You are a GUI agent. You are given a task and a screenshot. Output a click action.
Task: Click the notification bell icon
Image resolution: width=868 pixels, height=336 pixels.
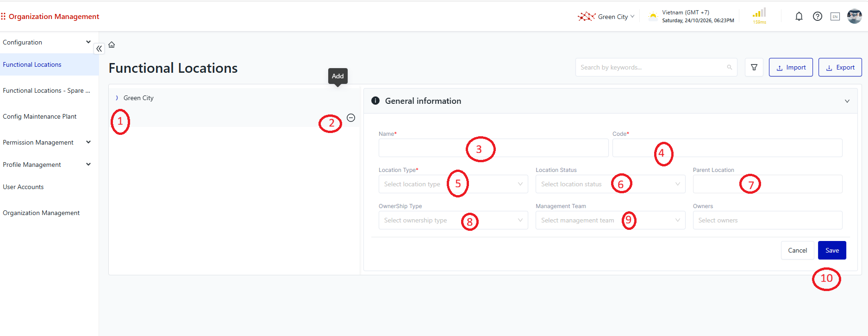799,16
